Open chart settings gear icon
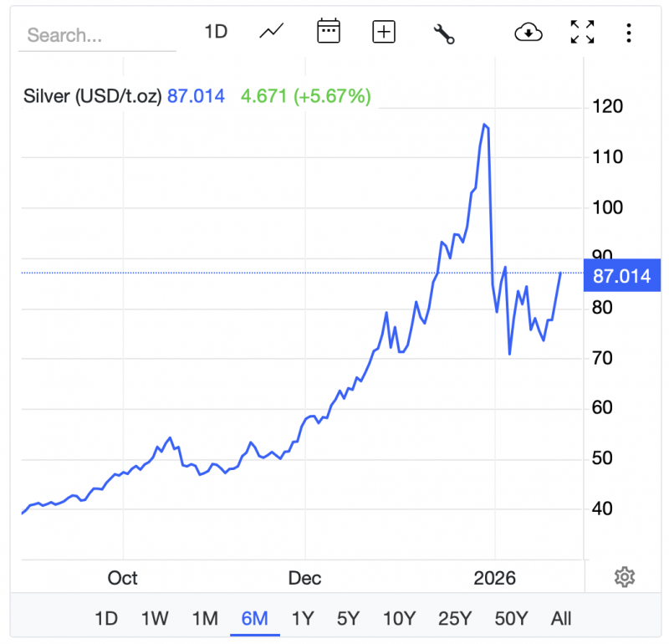Screen dimensions: 669x644 (624, 577)
